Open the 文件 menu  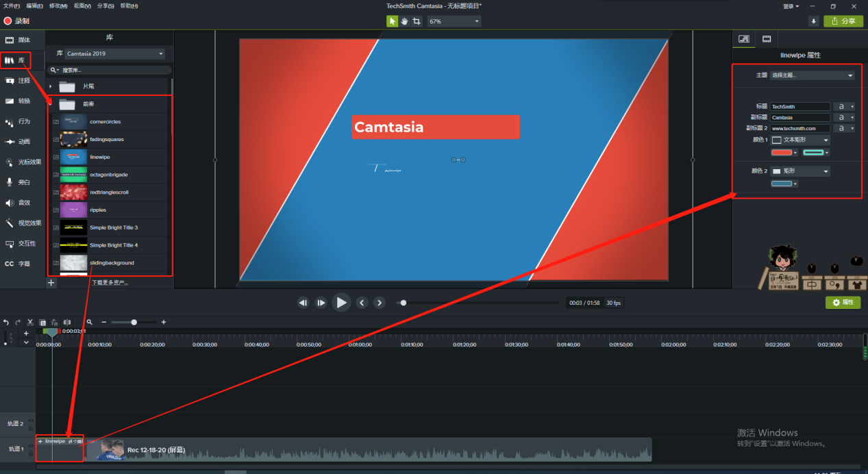11,5
